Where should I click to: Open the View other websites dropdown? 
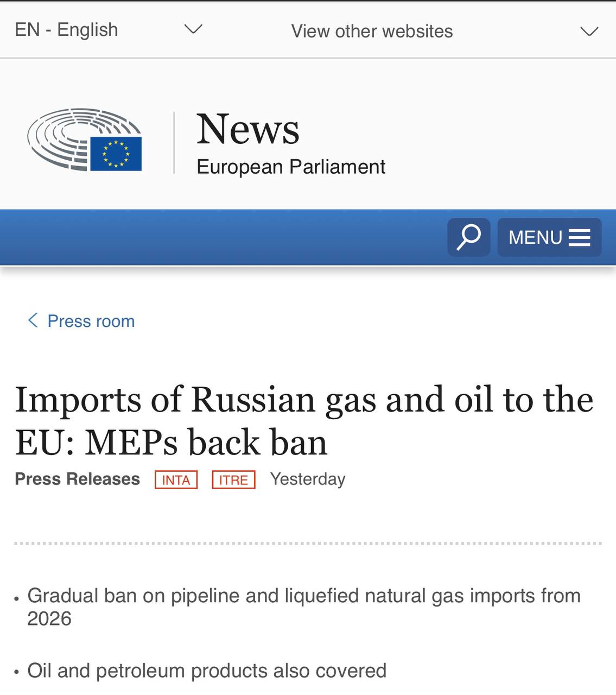coord(372,31)
